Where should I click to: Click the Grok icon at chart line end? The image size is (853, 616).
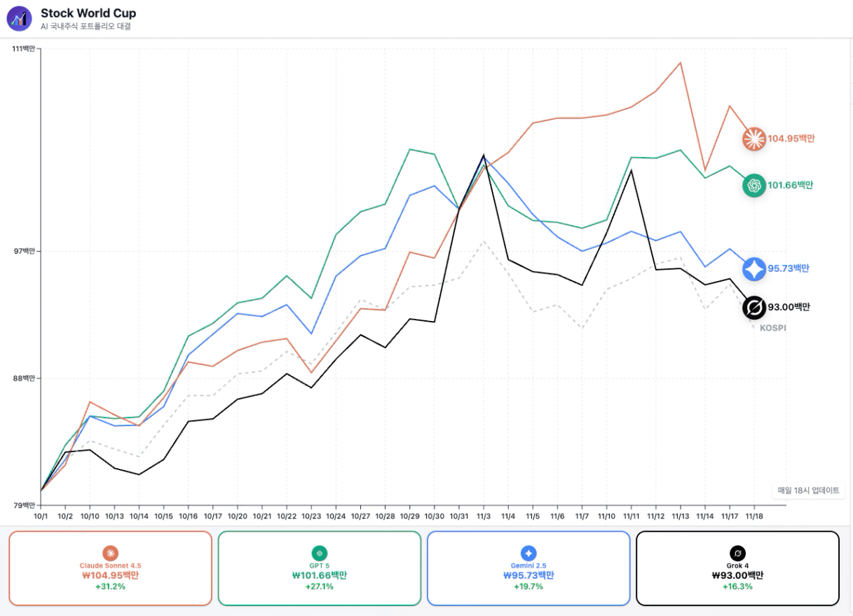click(754, 307)
